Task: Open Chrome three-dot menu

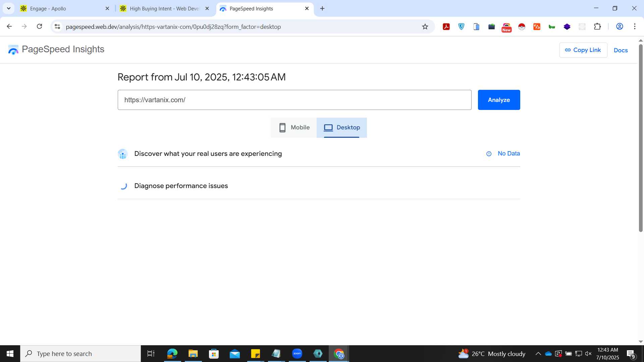Action: pyautogui.click(x=635, y=26)
